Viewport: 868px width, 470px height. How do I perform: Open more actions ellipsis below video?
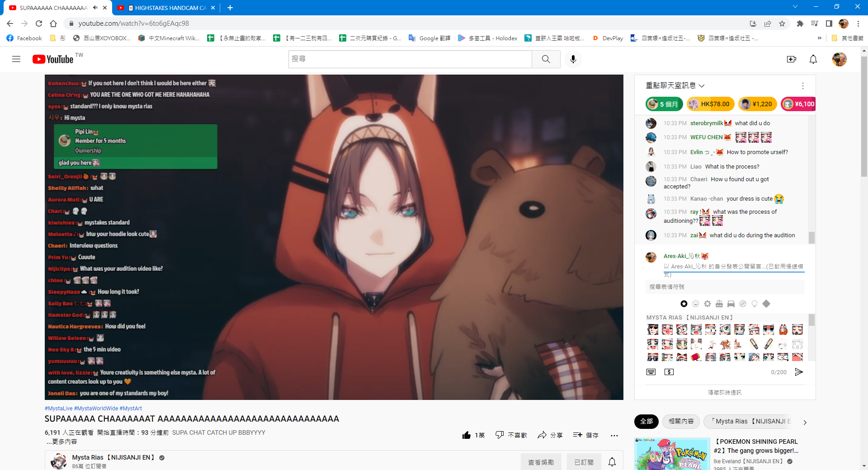coord(614,436)
